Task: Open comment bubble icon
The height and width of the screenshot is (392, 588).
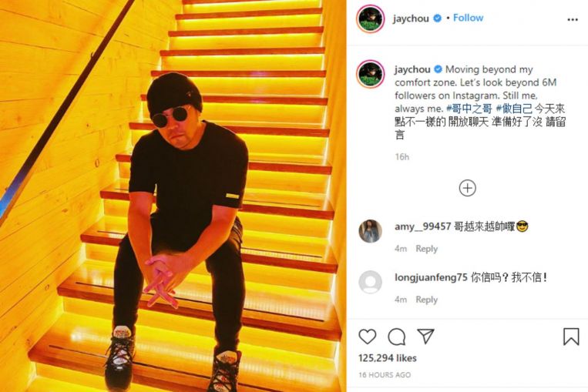Action: pos(396,337)
